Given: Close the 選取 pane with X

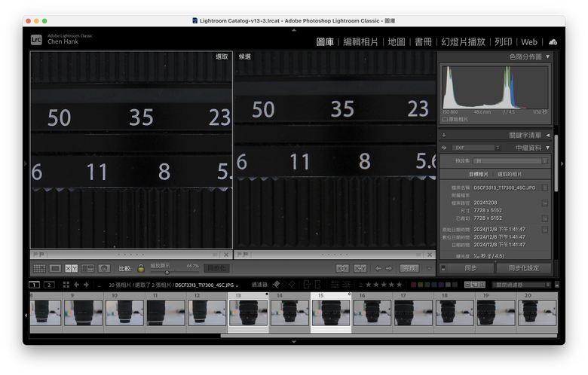Looking at the screenshot, I should [x=226, y=255].
